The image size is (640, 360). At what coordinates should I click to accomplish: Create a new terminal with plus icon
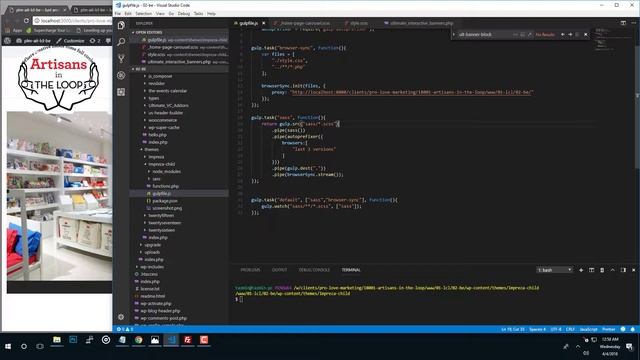(x=581, y=270)
